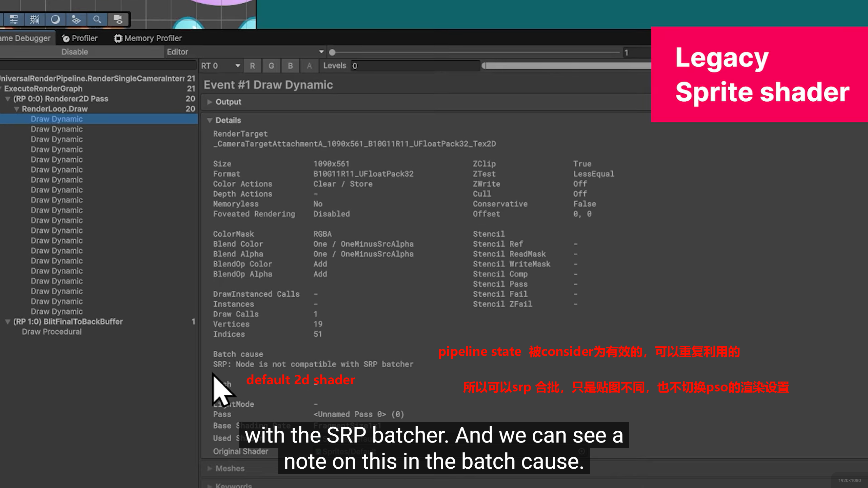Open the Editor target dropdown
This screenshot has width=868, height=488.
coord(245,52)
